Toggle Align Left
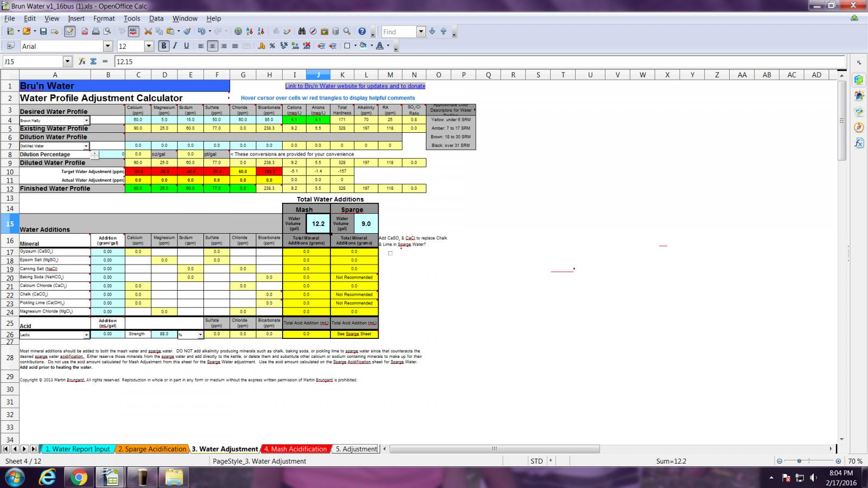The width and height of the screenshot is (868, 488). pos(201,46)
